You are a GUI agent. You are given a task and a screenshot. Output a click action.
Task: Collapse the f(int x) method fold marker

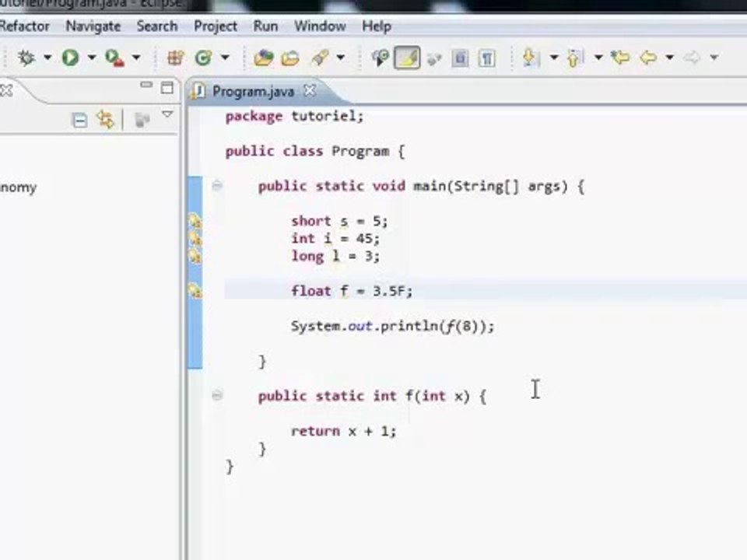coord(217,395)
